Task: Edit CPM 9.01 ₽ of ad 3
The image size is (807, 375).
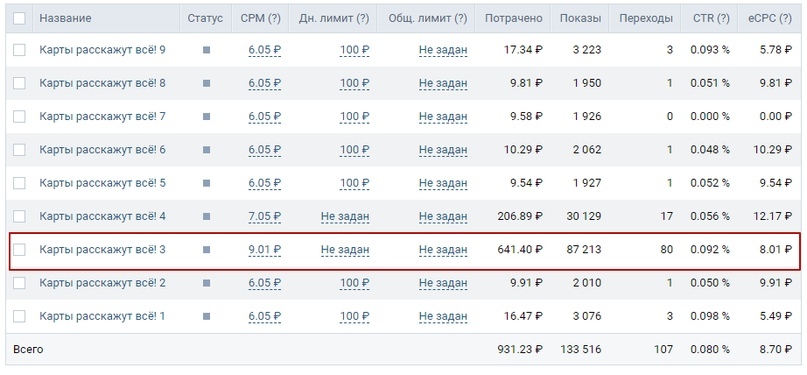Action: click(265, 249)
